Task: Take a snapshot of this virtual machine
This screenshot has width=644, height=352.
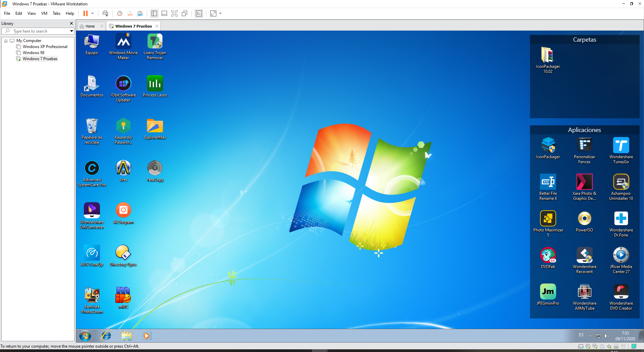Action: [x=119, y=13]
